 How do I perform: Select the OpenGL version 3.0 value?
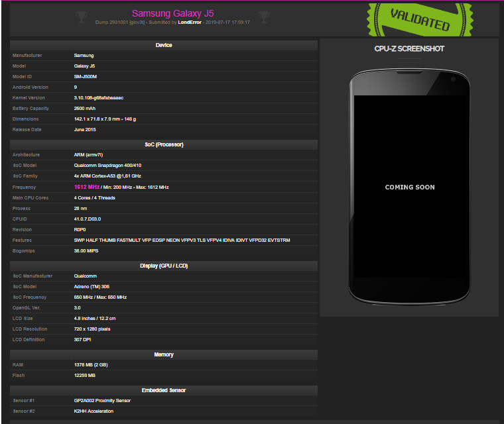(x=78, y=308)
